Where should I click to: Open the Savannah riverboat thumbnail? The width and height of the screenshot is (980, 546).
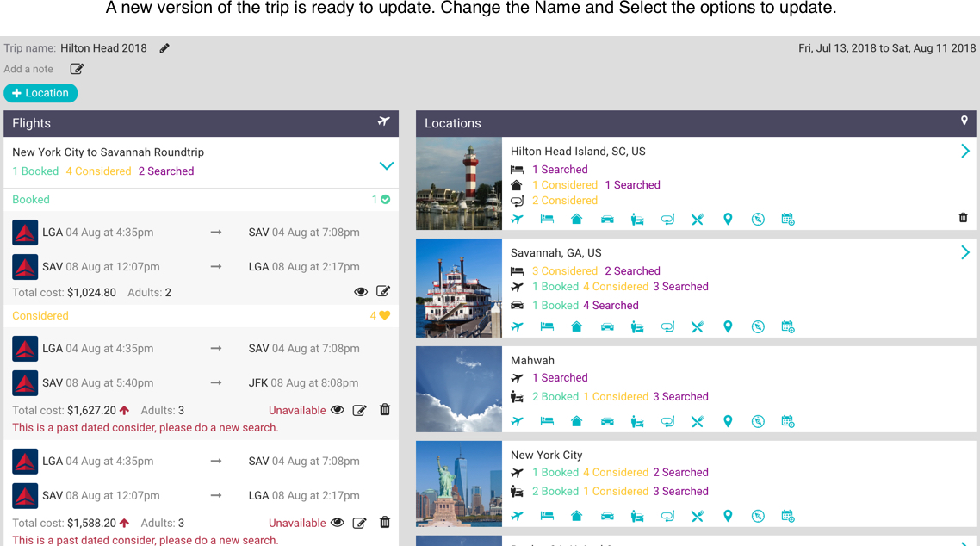click(459, 289)
